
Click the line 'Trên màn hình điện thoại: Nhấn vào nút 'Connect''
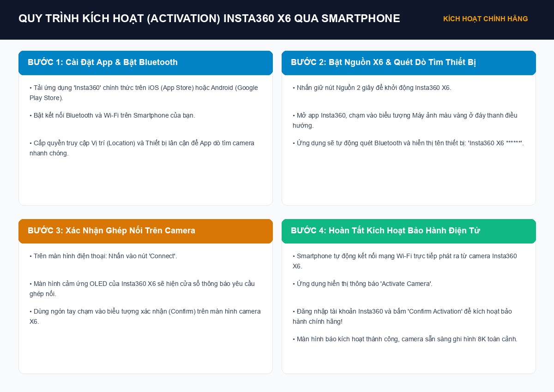point(103,256)
